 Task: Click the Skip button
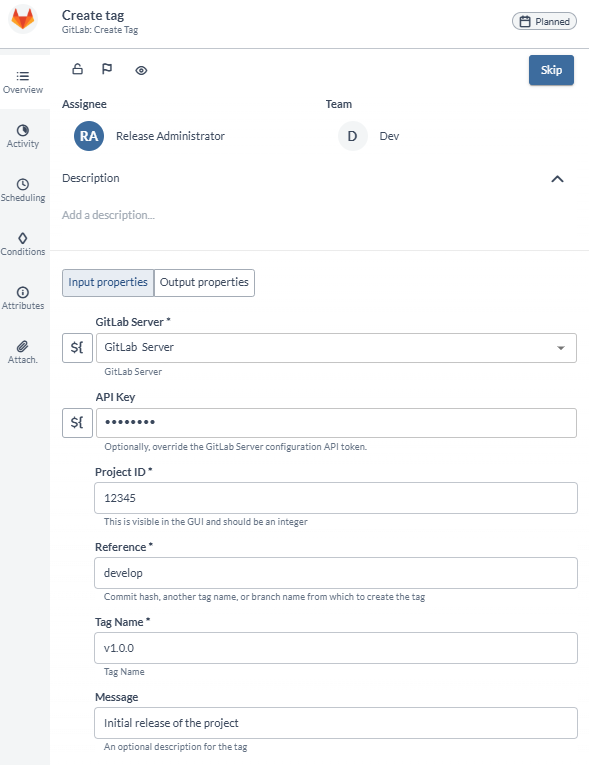pos(551,70)
